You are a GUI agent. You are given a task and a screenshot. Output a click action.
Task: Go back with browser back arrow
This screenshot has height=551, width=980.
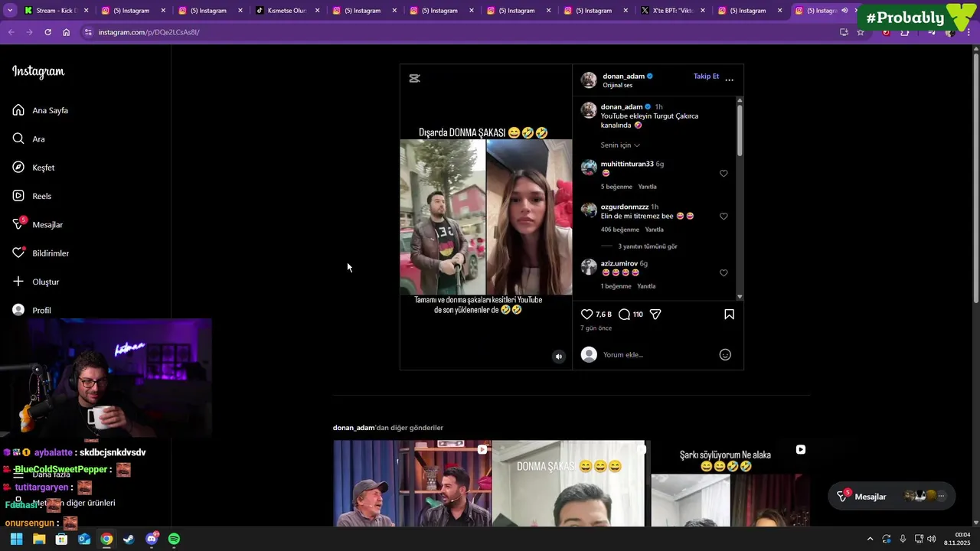11,32
